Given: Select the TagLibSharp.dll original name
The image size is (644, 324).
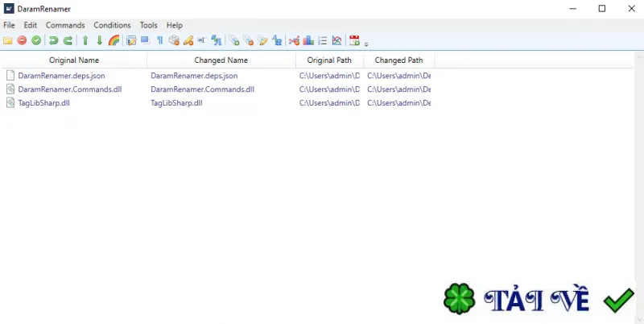Looking at the screenshot, I should click(44, 103).
